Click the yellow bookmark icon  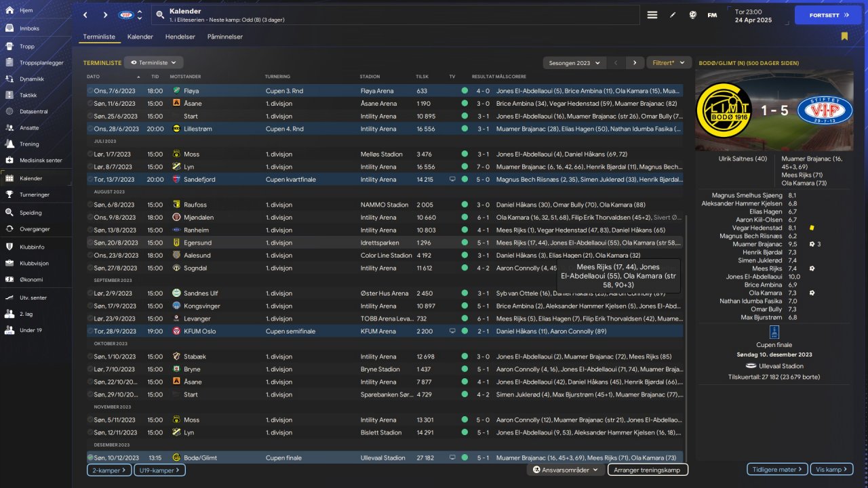tap(844, 37)
